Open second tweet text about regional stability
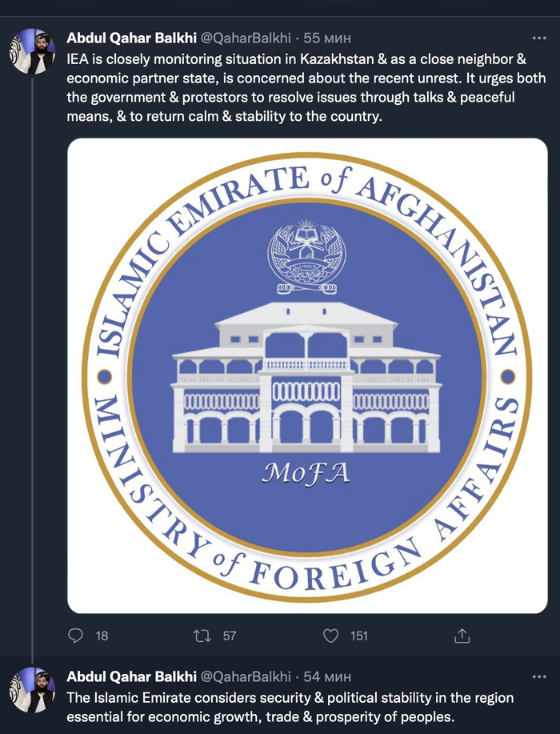The height and width of the screenshot is (734, 560). pos(290,706)
